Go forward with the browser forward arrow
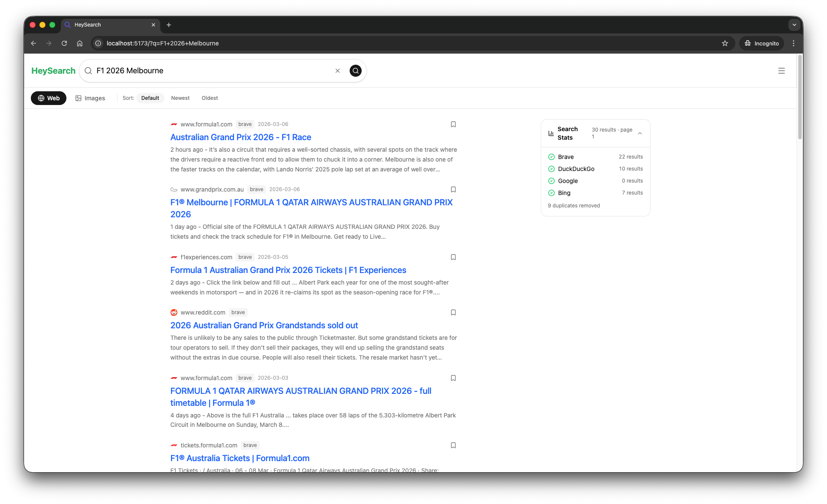This screenshot has width=827, height=504. (x=49, y=43)
